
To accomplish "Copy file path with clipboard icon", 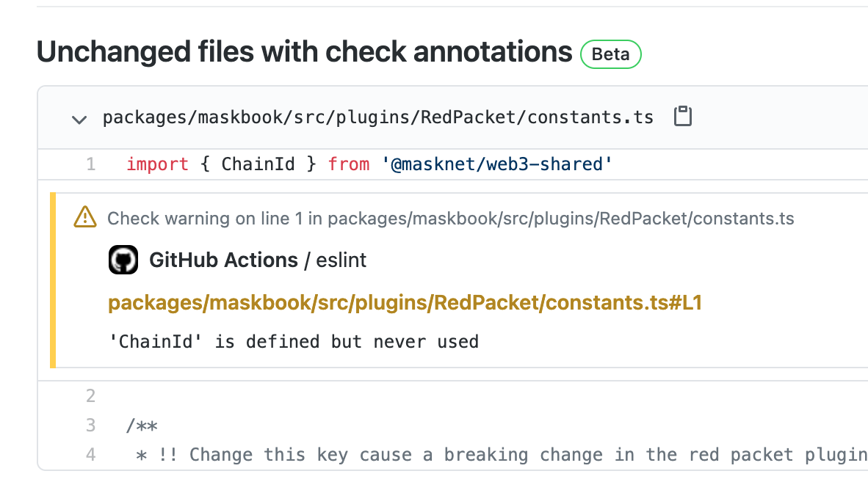I will click(682, 116).
